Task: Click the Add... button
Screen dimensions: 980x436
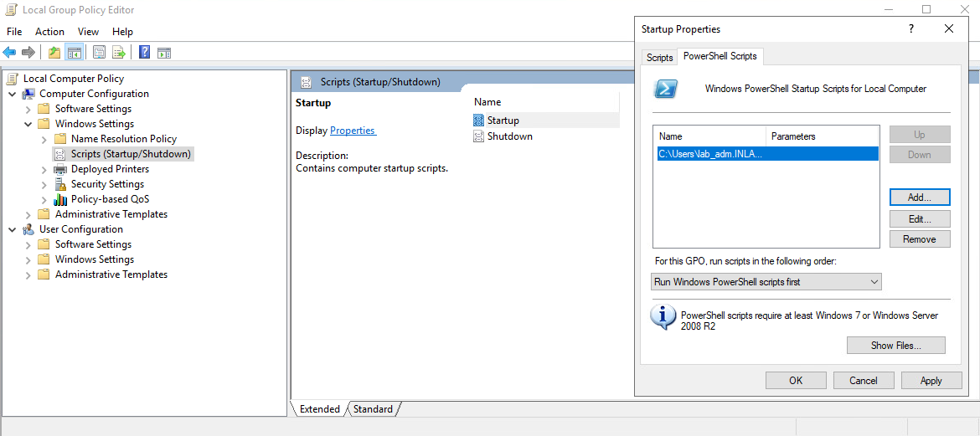Action: [x=919, y=197]
